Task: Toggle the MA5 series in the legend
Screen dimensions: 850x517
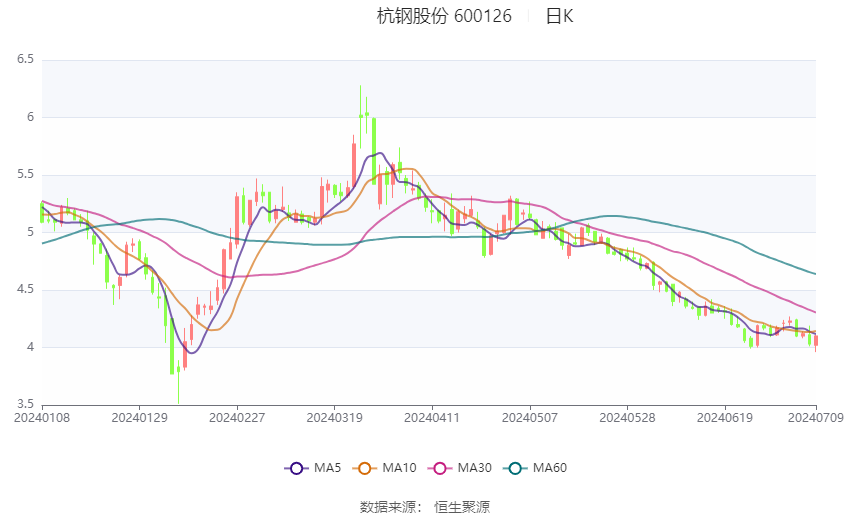Action: point(313,468)
